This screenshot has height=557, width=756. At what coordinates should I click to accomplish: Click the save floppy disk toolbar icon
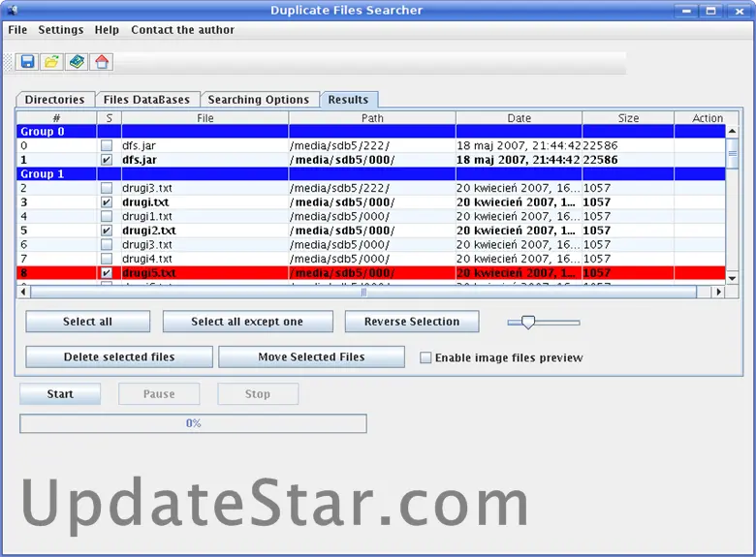tap(27, 62)
